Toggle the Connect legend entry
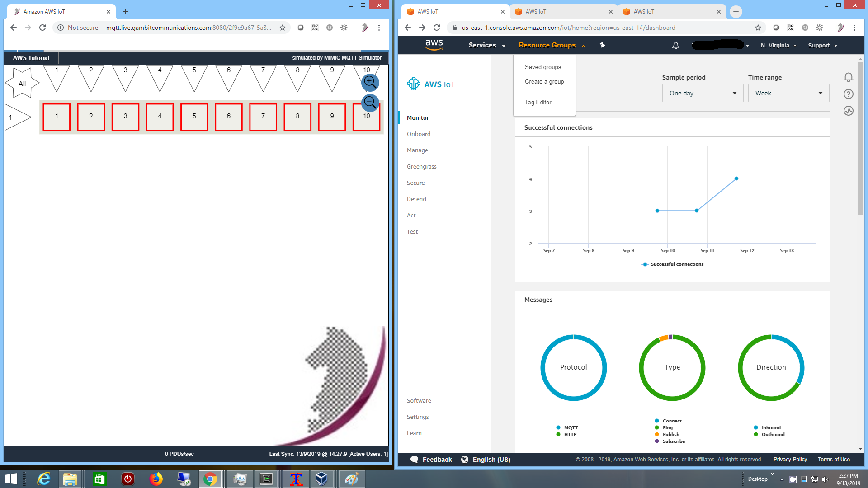Screen dimensions: 868x488 tap(668, 421)
